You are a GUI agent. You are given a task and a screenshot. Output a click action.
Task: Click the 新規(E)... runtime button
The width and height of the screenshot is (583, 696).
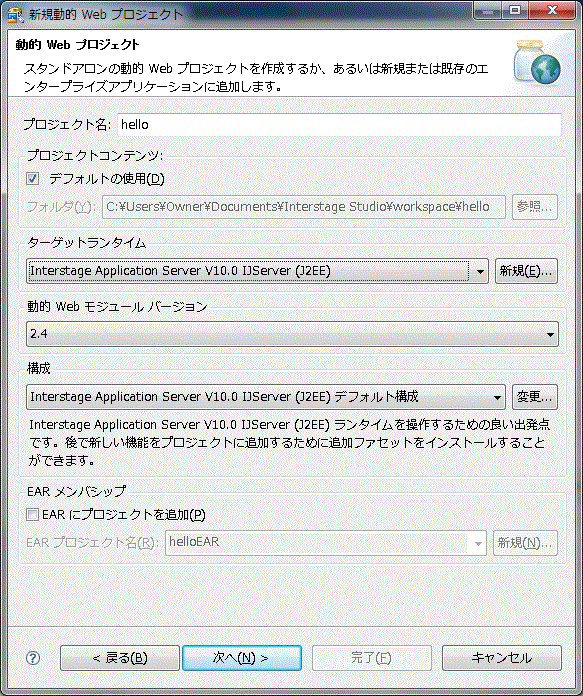pos(526,271)
